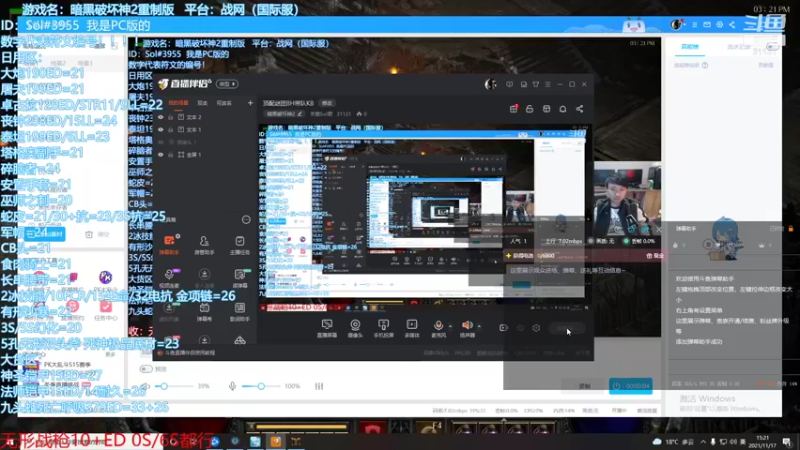The image size is (800, 450).
Task: Expand speaker options arrow
Action: point(479,326)
